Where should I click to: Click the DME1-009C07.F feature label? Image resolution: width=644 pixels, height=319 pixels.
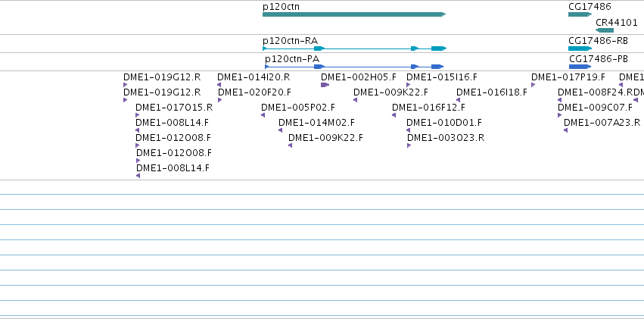pyautogui.click(x=595, y=108)
